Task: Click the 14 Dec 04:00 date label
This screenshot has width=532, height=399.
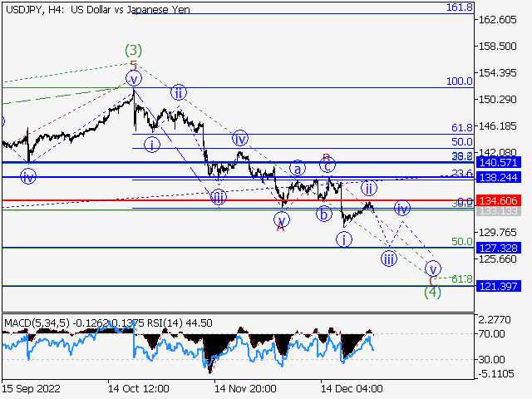Action: coord(352,388)
